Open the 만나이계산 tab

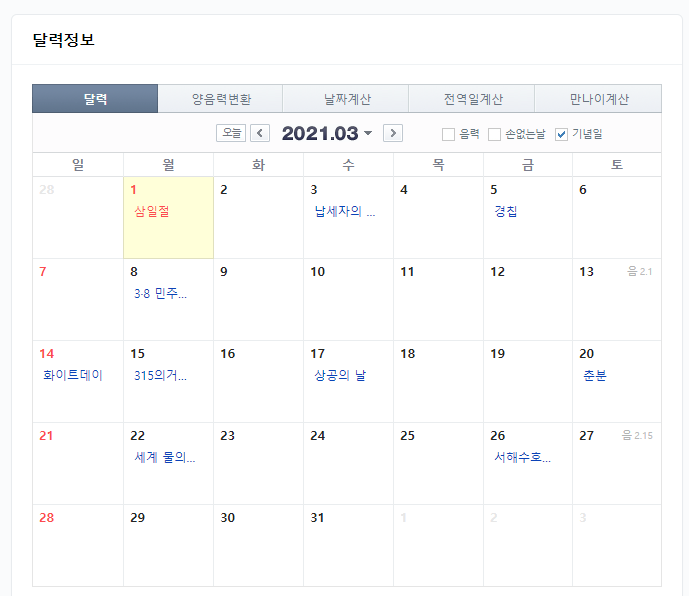pos(598,99)
